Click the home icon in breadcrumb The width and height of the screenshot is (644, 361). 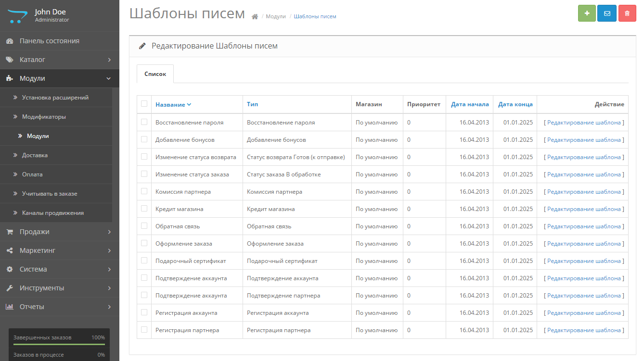[255, 17]
